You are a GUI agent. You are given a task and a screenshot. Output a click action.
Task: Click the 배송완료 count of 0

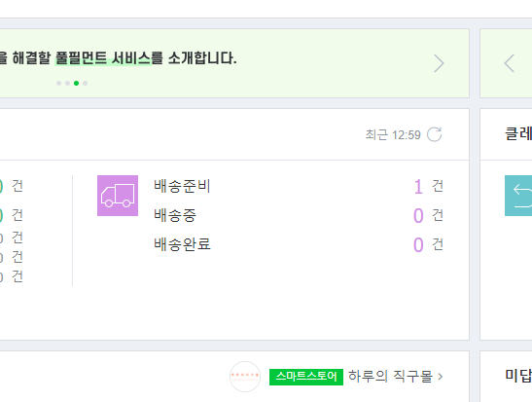(x=418, y=245)
